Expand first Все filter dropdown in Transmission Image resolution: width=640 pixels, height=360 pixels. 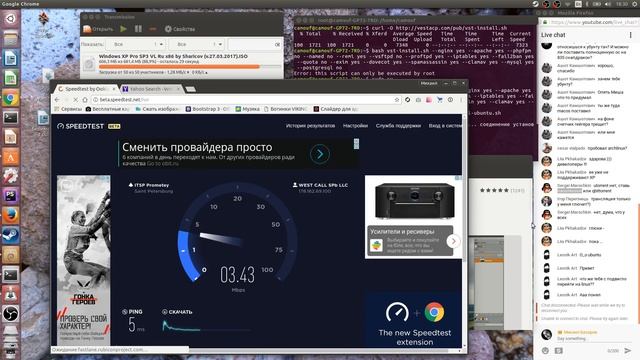tap(135, 44)
